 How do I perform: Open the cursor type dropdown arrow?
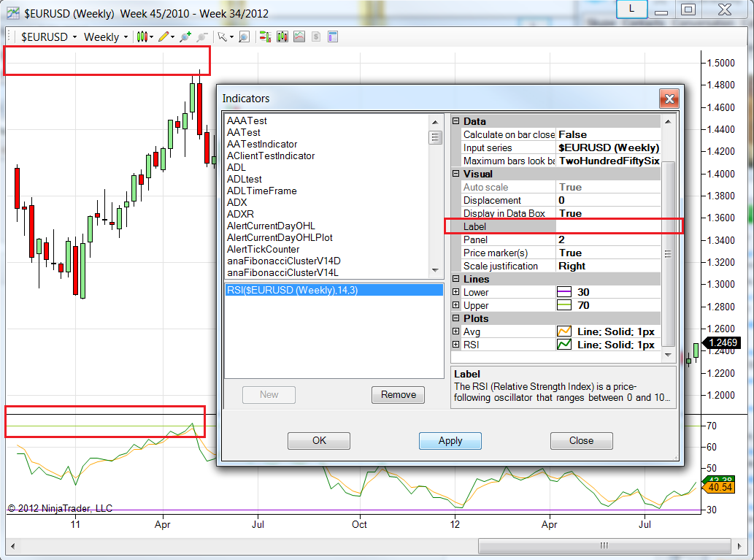click(231, 37)
